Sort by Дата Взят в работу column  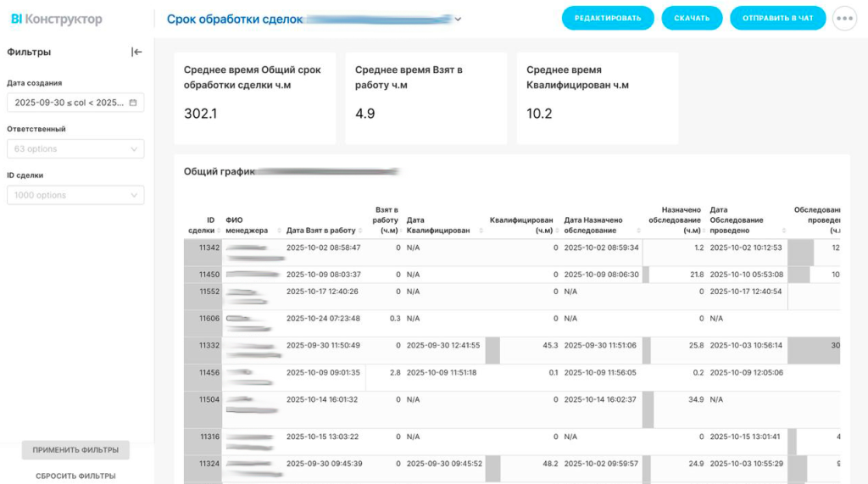(x=321, y=230)
